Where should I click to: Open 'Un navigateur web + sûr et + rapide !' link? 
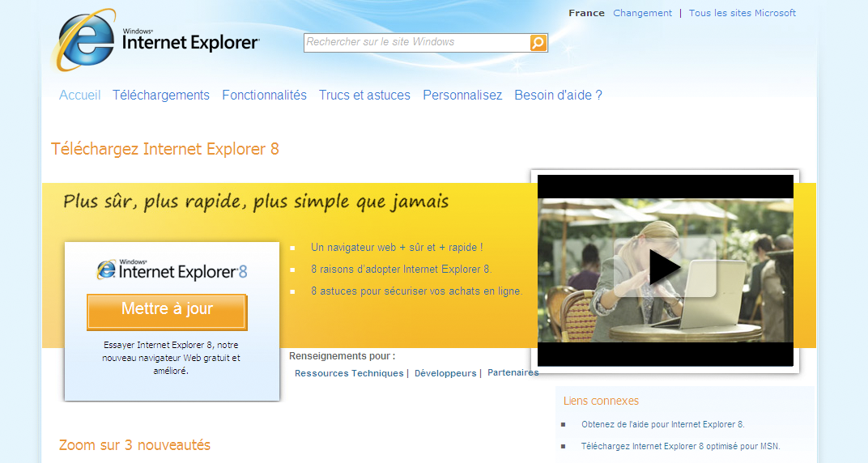(x=397, y=247)
